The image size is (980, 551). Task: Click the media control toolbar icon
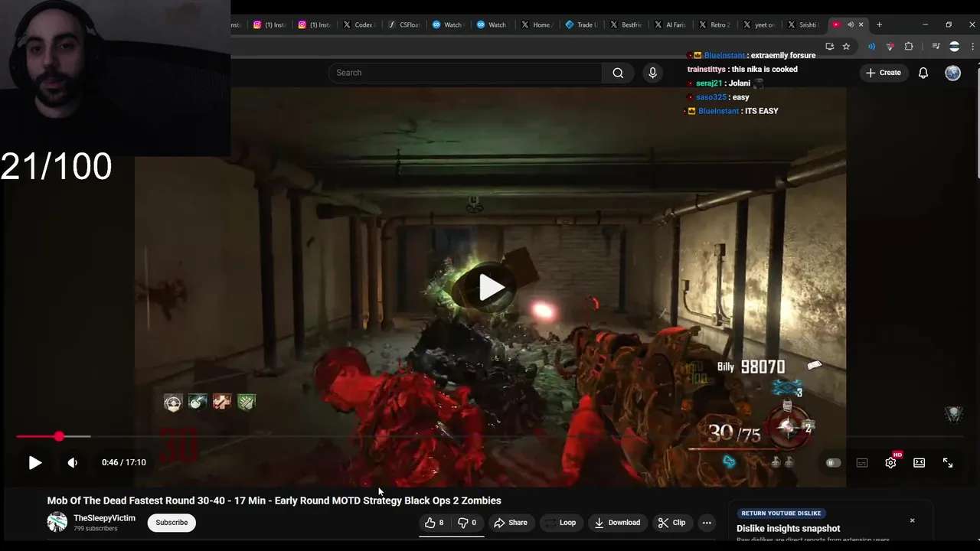click(x=936, y=47)
